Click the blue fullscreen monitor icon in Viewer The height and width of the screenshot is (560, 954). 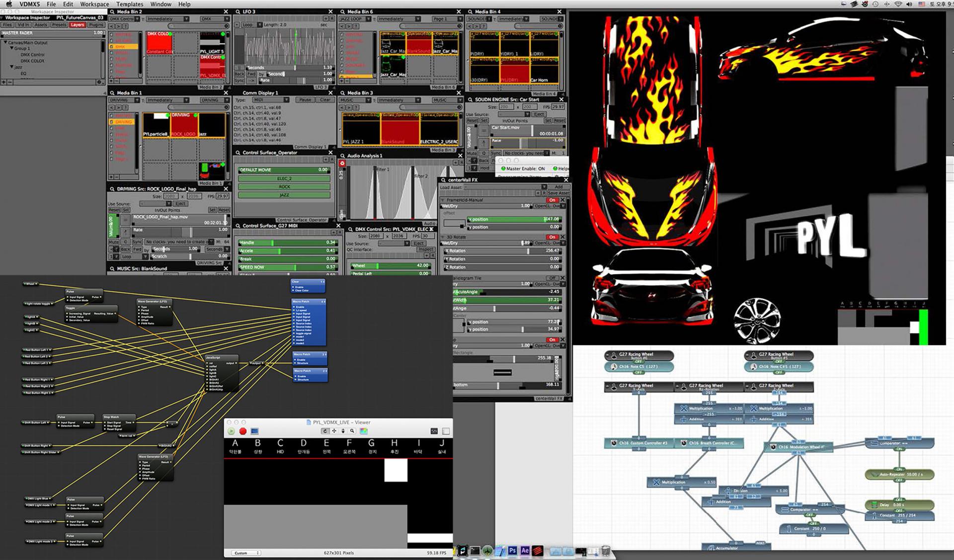(x=254, y=431)
